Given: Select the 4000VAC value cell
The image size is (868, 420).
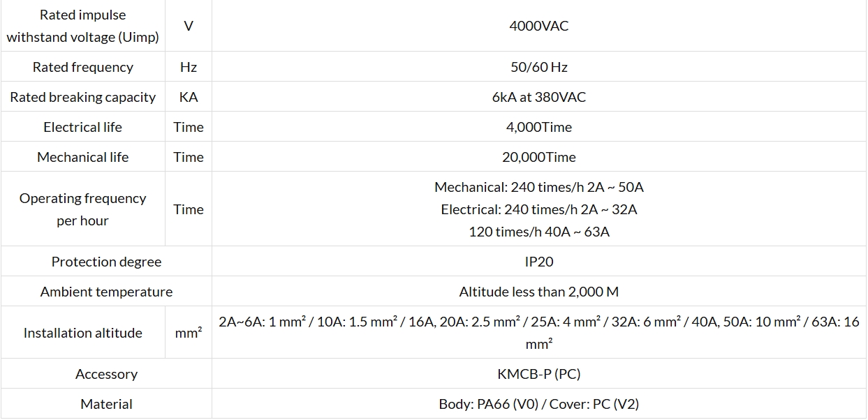Looking at the screenshot, I should tap(539, 26).
